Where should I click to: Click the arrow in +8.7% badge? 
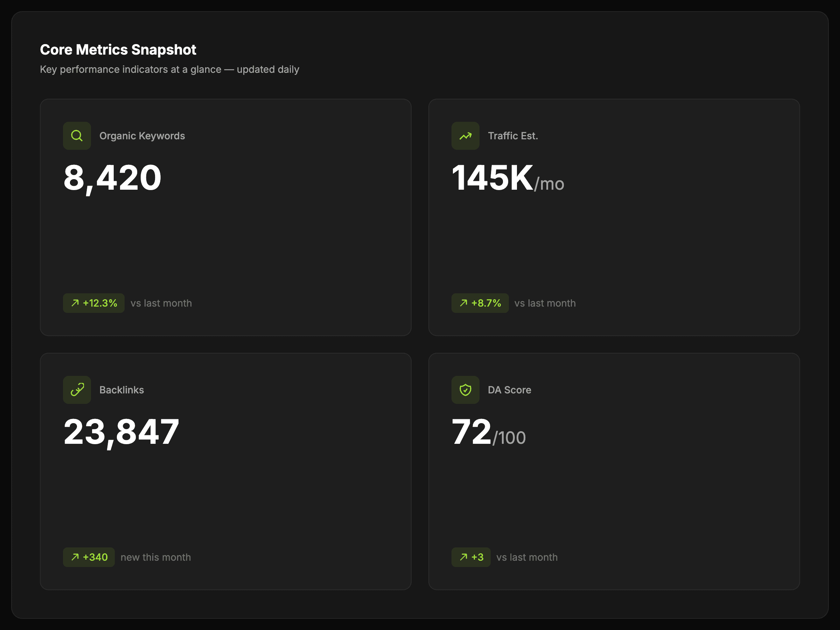click(x=463, y=303)
